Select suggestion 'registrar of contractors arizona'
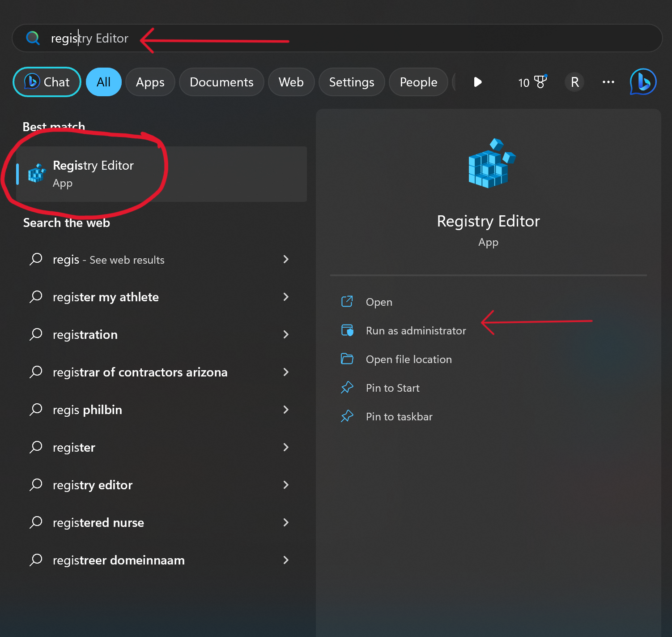Image resolution: width=672 pixels, height=637 pixels. point(162,372)
